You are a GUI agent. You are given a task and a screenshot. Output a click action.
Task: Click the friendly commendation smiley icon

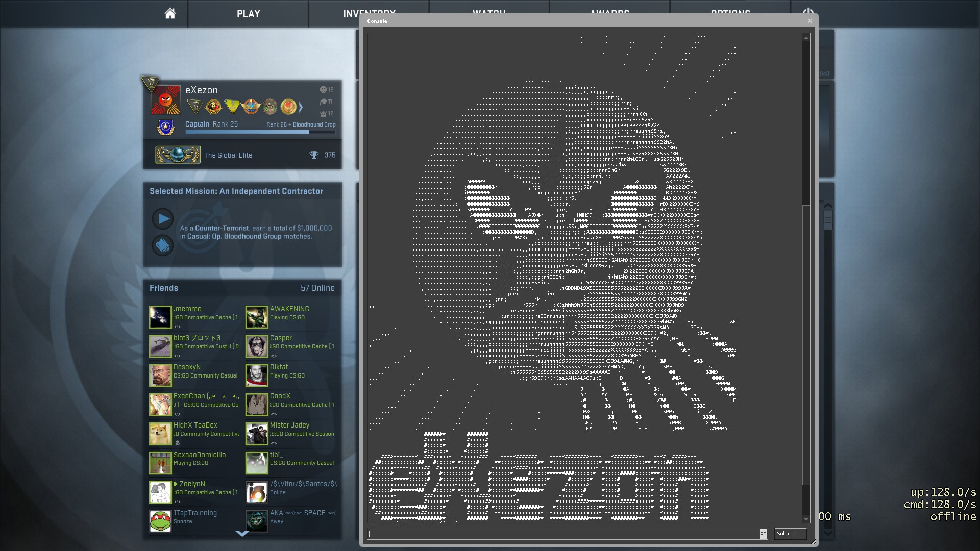click(323, 90)
